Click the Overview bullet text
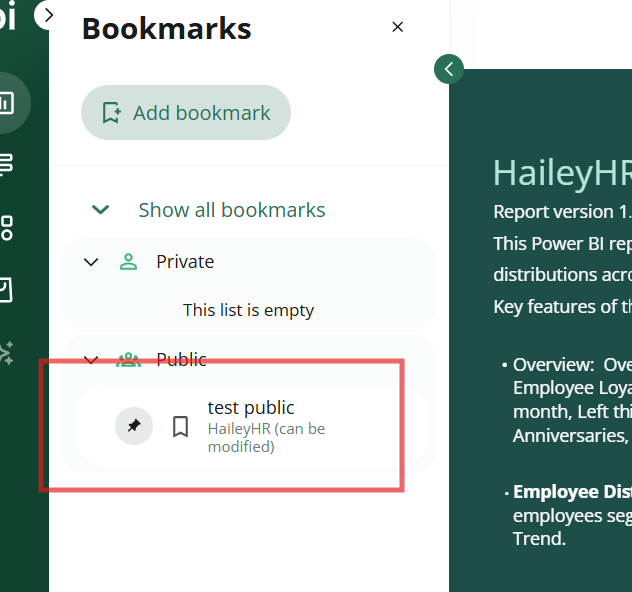 point(572,400)
